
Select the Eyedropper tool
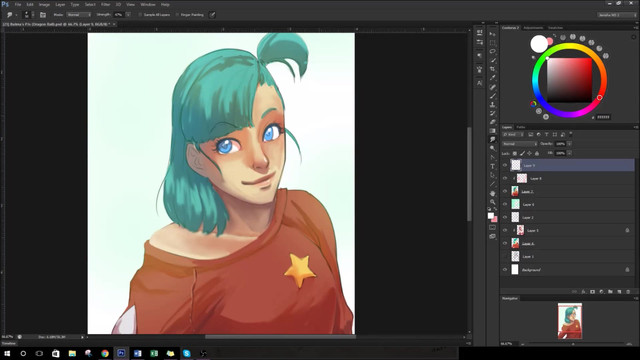coord(493,78)
